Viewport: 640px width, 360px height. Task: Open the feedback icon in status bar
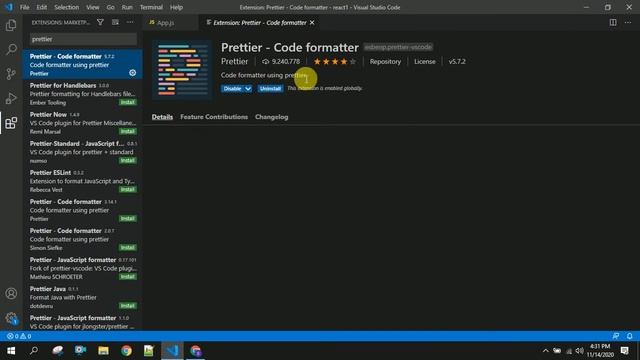point(616,336)
